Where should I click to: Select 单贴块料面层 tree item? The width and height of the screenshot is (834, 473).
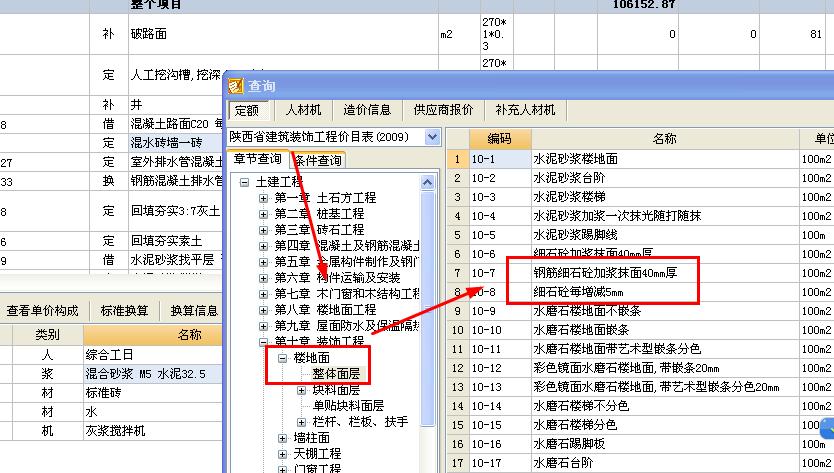[348, 405]
